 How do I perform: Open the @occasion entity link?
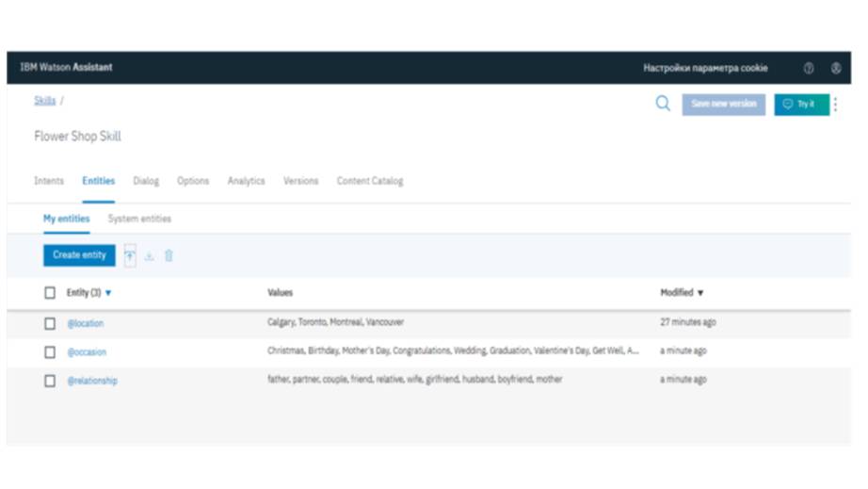pos(87,352)
